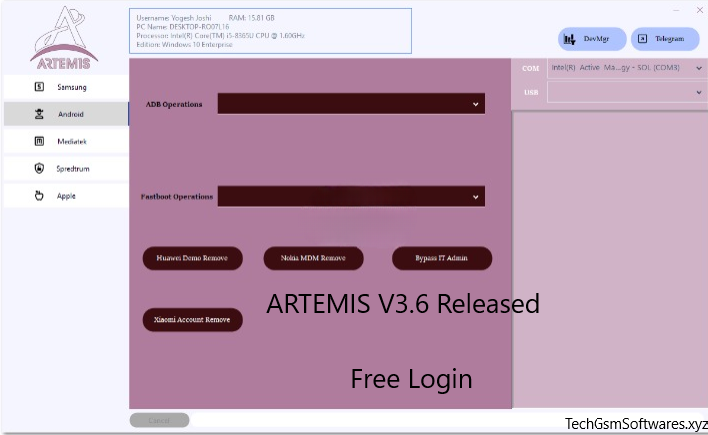Open the USB device dropdown
708x435 pixels.
pyautogui.click(x=627, y=92)
